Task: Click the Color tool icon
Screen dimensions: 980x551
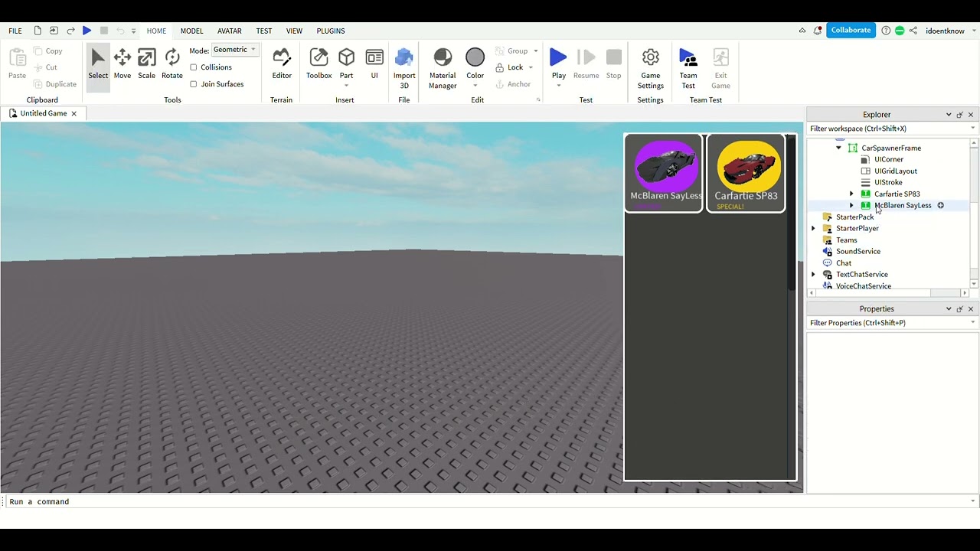Action: click(x=475, y=58)
